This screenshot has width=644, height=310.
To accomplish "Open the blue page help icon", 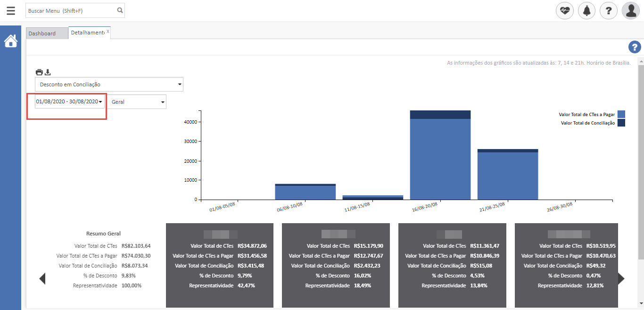I will [x=635, y=47].
